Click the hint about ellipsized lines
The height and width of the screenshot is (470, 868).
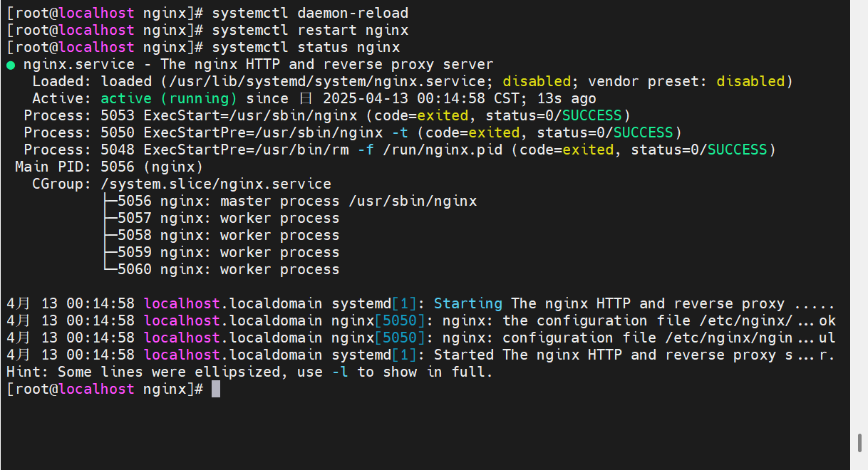[249, 372]
